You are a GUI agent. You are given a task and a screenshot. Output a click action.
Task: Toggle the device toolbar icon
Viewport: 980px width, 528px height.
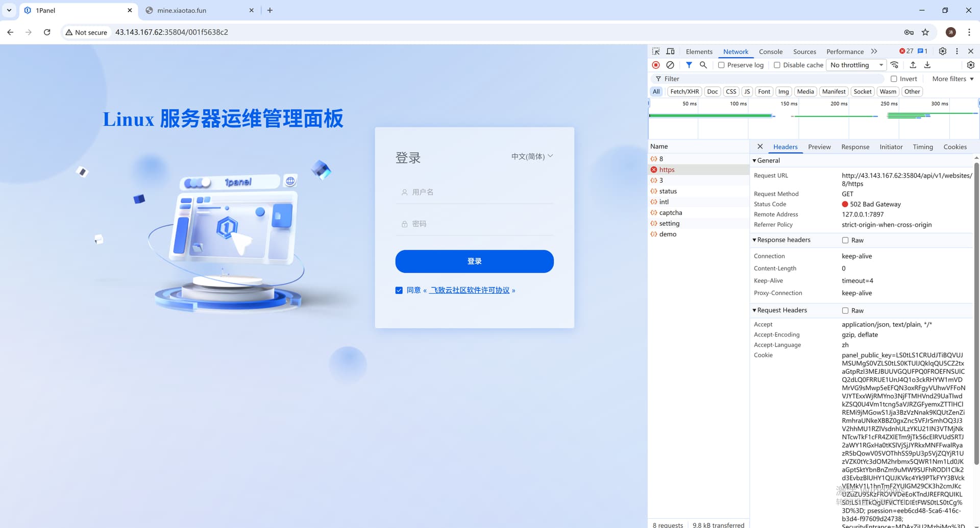coord(670,52)
